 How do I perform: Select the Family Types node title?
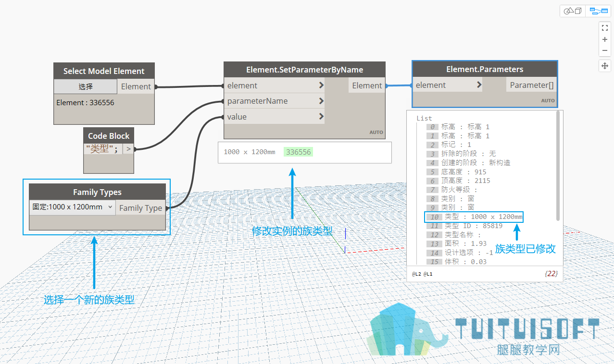(97, 192)
